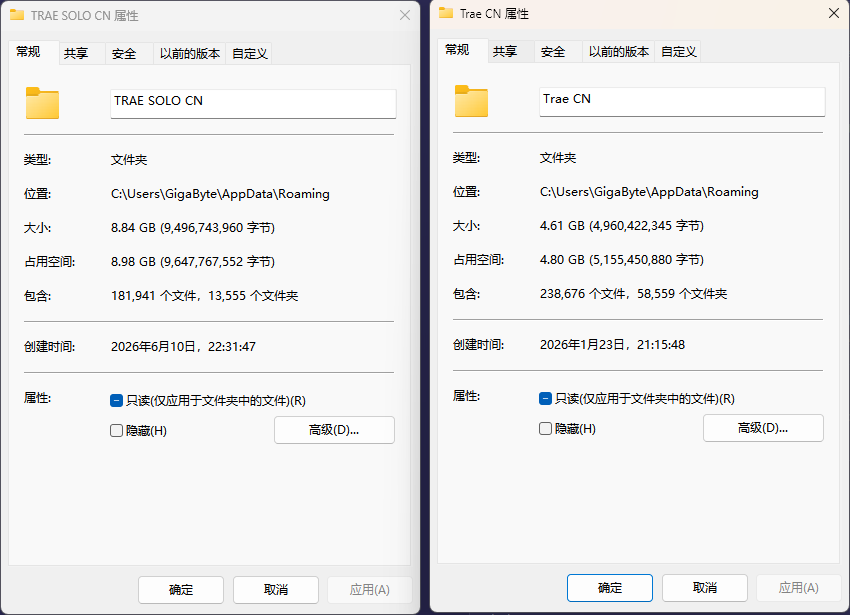Close the Trae CN 属性 window
This screenshot has width=850, height=615.
[x=834, y=13]
